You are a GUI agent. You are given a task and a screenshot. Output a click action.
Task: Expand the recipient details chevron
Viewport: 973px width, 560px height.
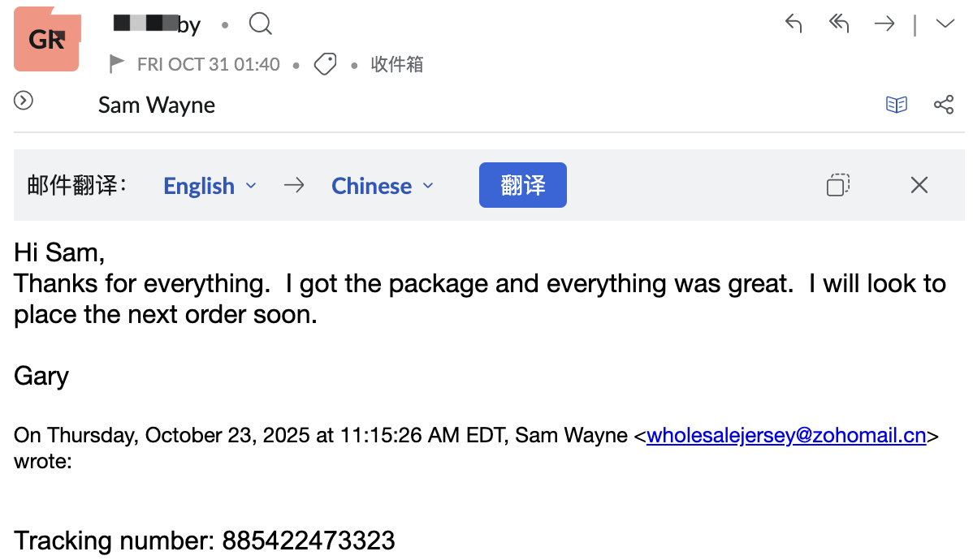click(24, 101)
